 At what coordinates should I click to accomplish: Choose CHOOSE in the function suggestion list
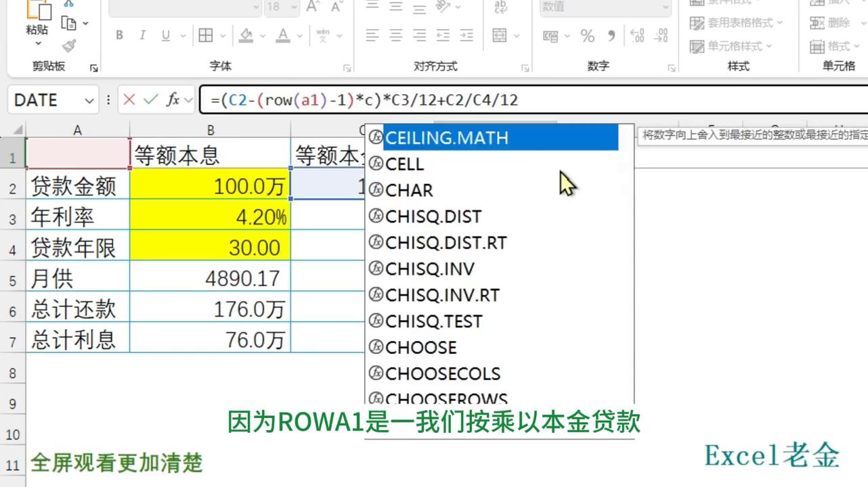[x=421, y=347]
